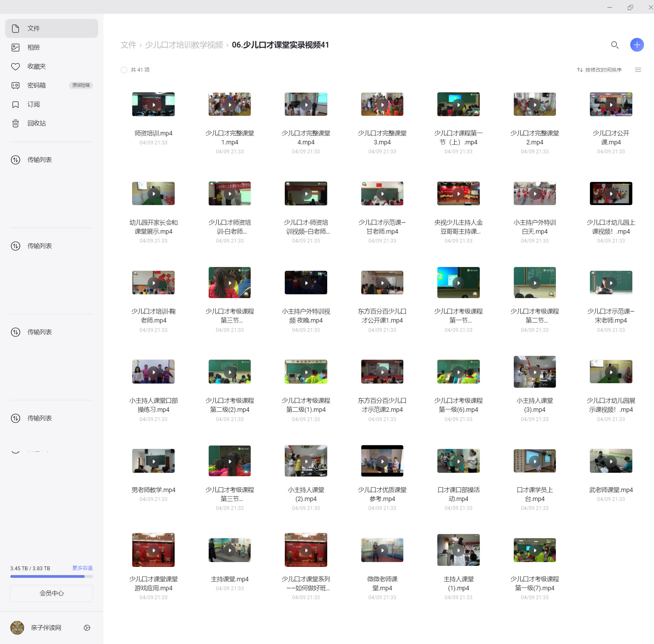
Task: Click the blue plus upload button
Action: point(637,45)
